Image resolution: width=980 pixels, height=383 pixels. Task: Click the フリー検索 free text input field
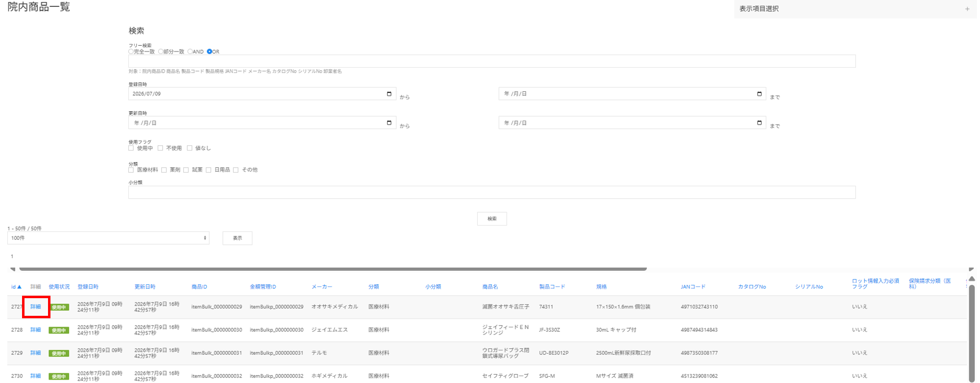coord(492,61)
